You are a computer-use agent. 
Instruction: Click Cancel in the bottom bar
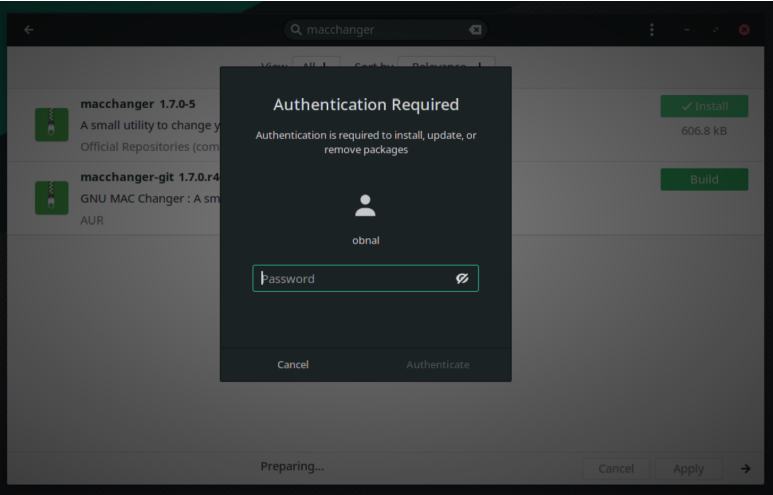pyautogui.click(x=616, y=468)
